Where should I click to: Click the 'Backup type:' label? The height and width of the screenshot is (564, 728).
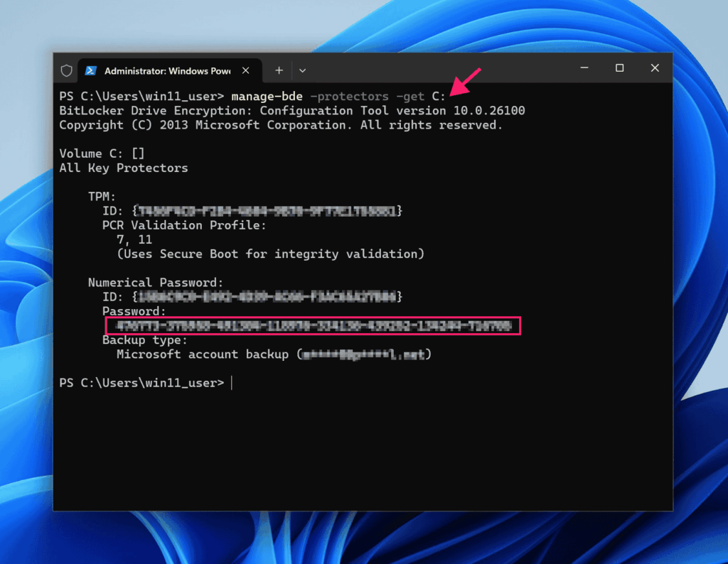144,340
